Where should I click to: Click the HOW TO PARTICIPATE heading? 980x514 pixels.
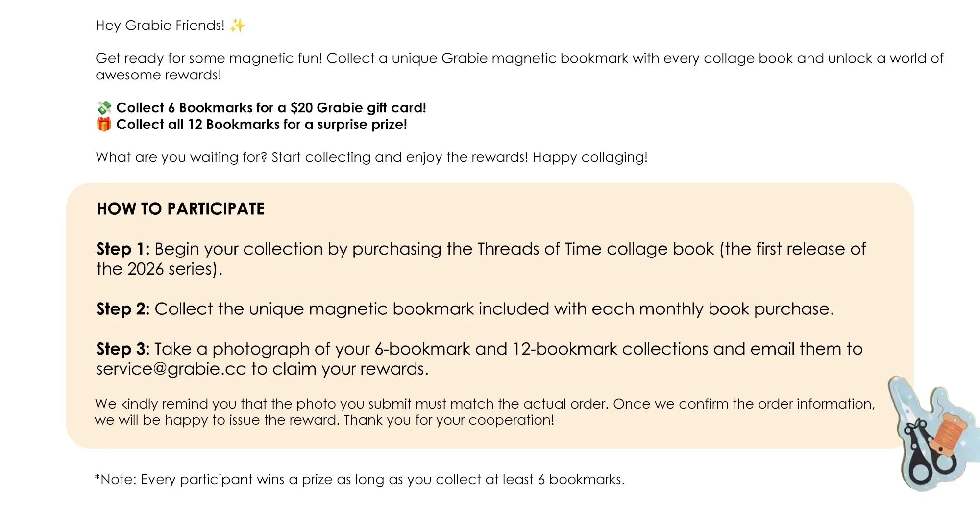pyautogui.click(x=180, y=209)
